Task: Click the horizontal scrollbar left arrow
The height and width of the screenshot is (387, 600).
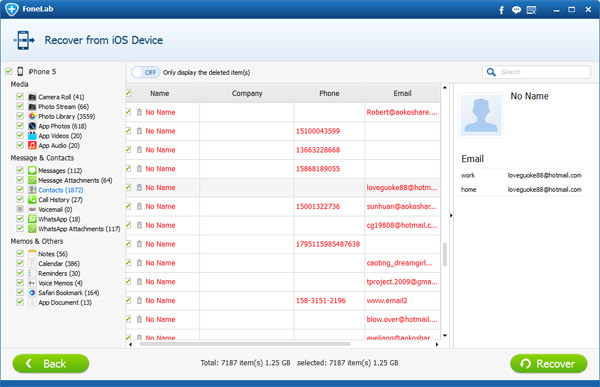Action: click(130, 344)
